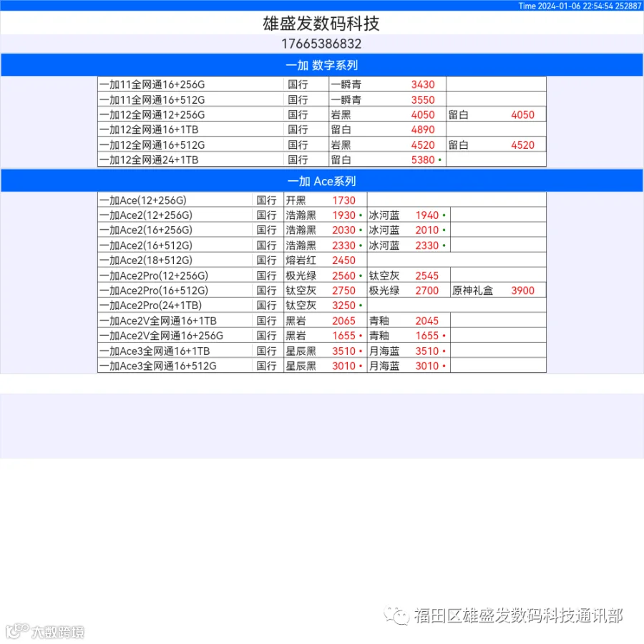Select the price 2065
644x644 pixels.
coord(343,321)
